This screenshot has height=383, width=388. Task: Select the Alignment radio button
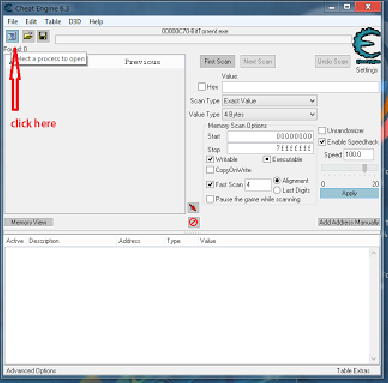point(277,180)
